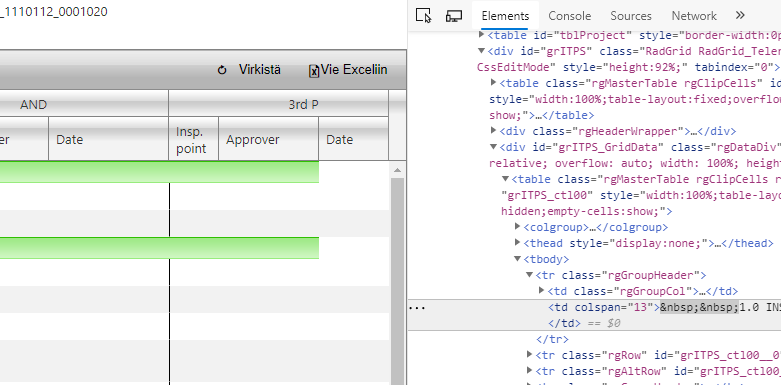
Task: Click the Virkistä refresh icon
Action: coord(222,70)
